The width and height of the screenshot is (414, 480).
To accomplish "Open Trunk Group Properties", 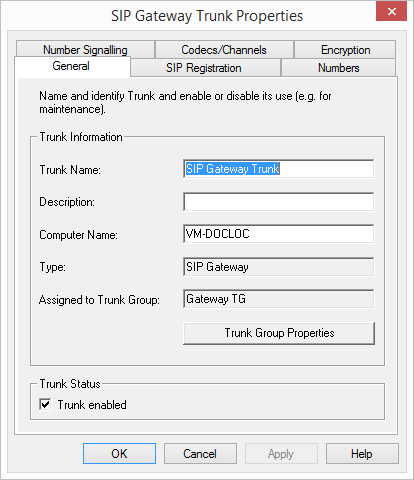I will click(279, 333).
